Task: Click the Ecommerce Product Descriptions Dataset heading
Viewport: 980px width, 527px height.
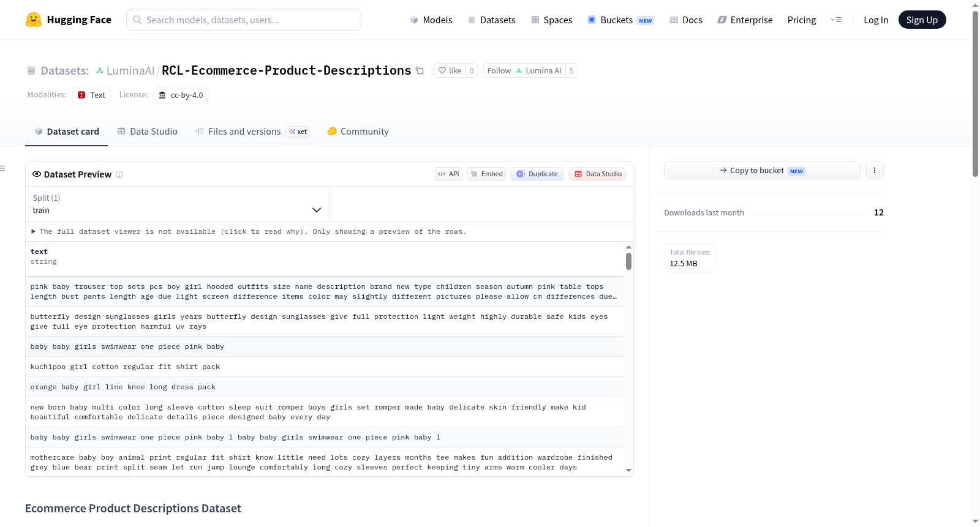Action: point(133,509)
